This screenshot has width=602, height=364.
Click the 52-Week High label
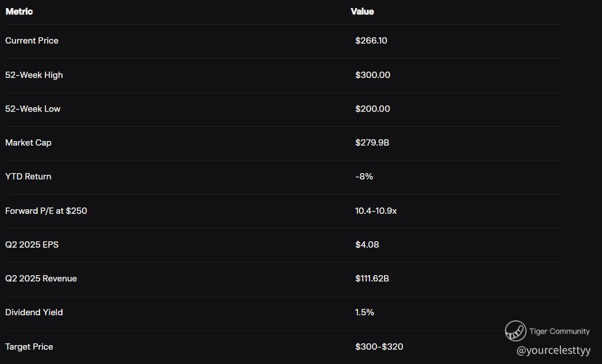point(34,75)
